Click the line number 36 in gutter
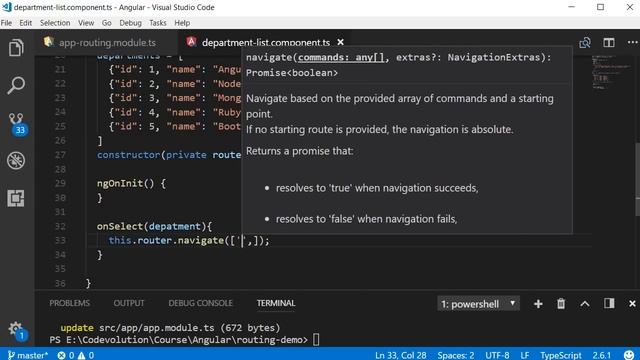Screen dimensions: 640x360 [x=60, y=283]
